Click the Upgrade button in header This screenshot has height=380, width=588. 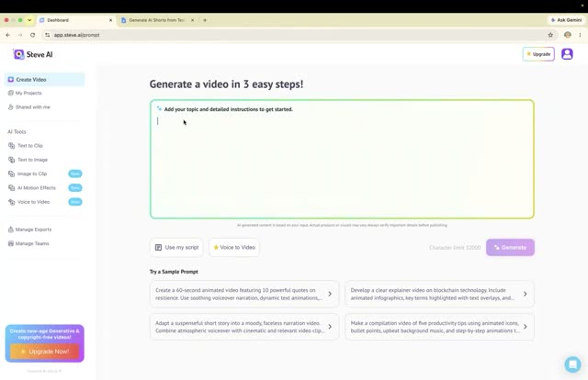click(x=538, y=54)
